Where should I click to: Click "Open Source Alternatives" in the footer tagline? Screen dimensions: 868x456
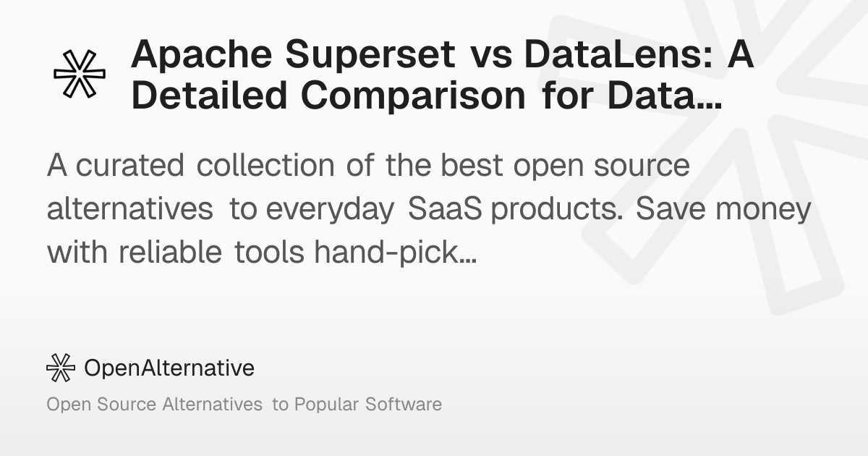[154, 404]
